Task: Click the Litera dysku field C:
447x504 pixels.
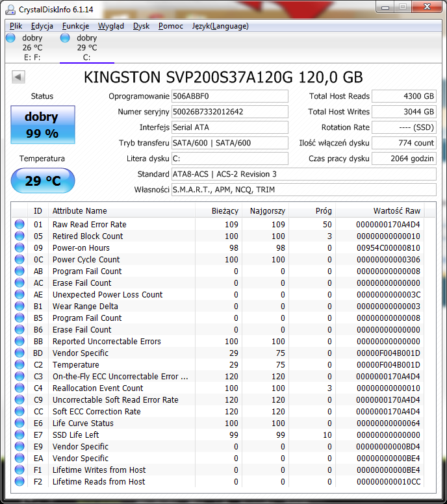Action: point(229,158)
